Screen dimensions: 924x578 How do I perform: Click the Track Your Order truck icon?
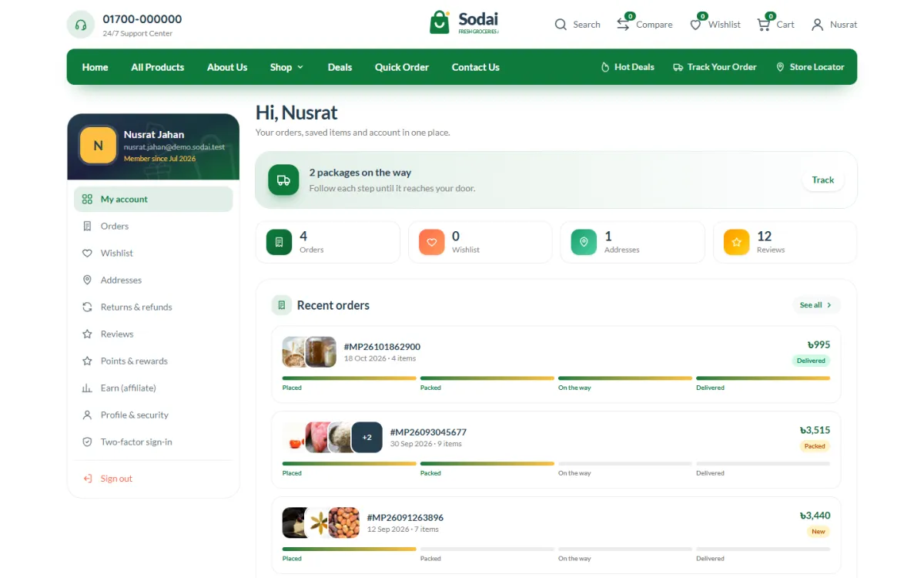(x=678, y=67)
